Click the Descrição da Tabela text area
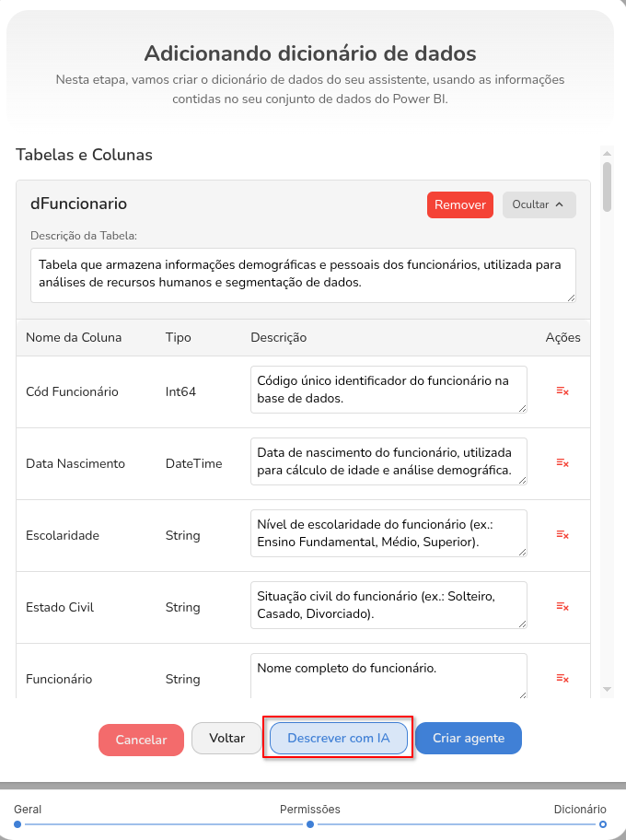This screenshot has width=626, height=840. (x=304, y=274)
